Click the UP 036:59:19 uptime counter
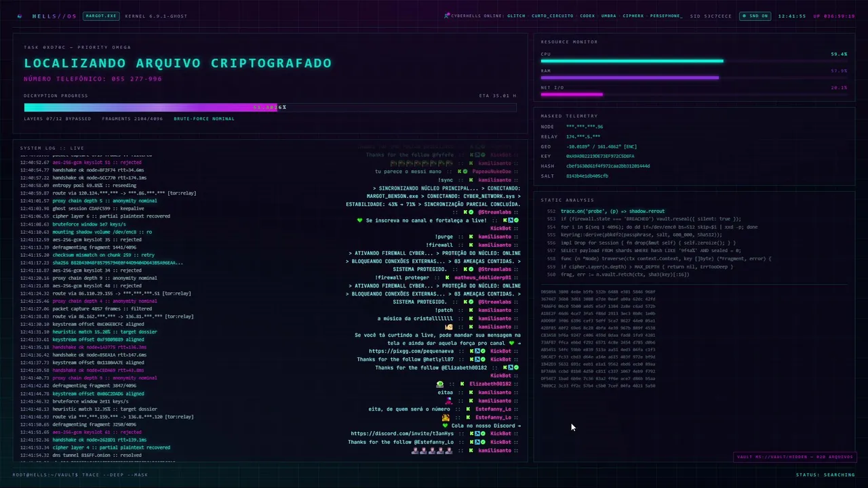The image size is (868, 488). (x=834, y=16)
